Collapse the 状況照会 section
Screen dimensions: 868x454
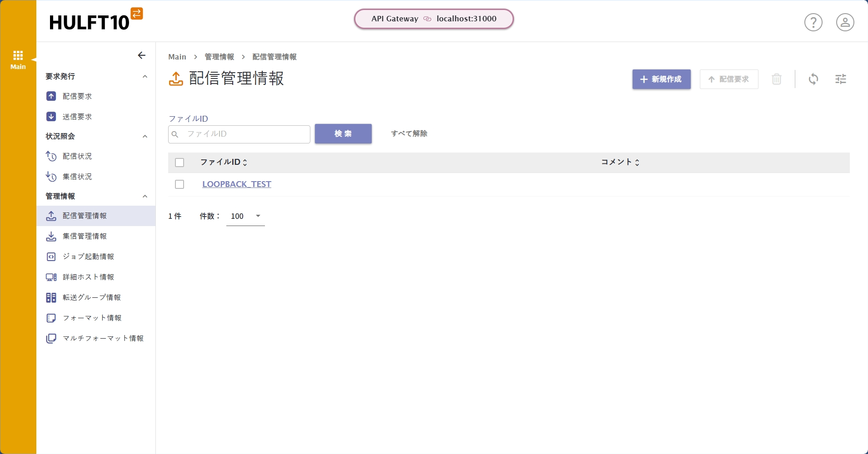point(145,136)
